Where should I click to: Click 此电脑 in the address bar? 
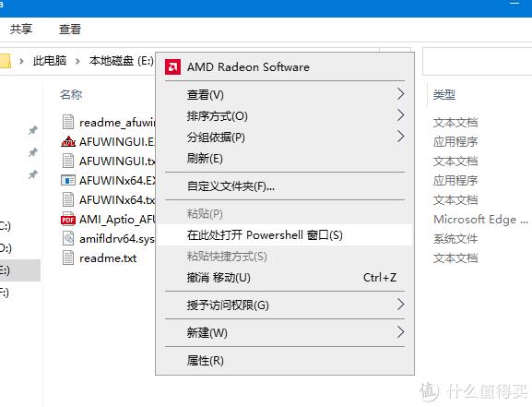pyautogui.click(x=50, y=61)
